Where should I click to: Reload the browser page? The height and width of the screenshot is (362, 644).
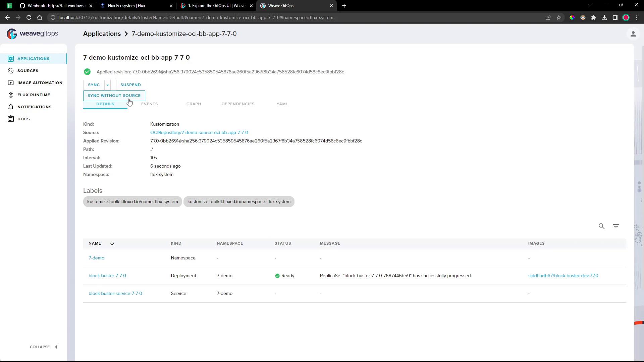pos(29,17)
